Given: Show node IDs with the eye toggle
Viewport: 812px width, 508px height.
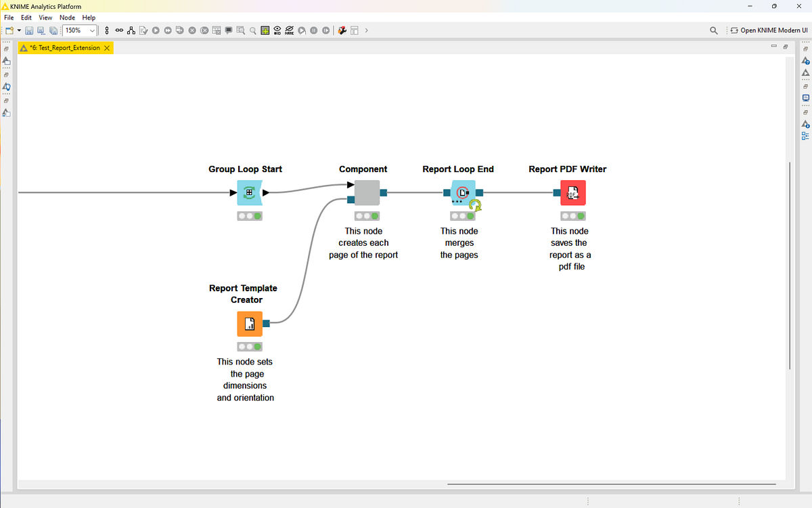Looking at the screenshot, I should (x=277, y=30).
